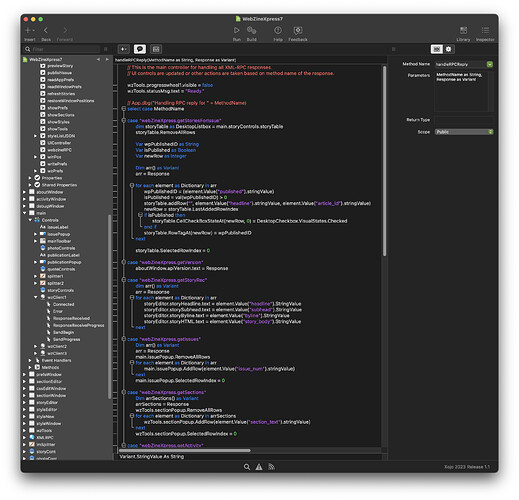Click the add-code plus button in editor toolbar

[124, 49]
